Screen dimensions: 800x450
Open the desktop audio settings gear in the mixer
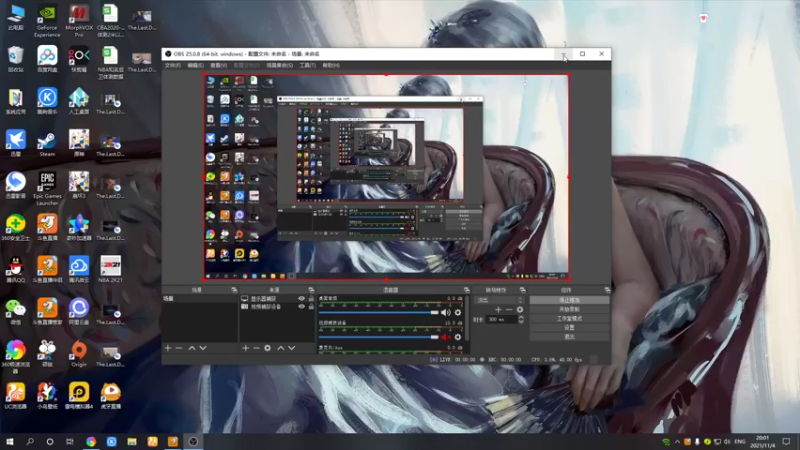458,312
